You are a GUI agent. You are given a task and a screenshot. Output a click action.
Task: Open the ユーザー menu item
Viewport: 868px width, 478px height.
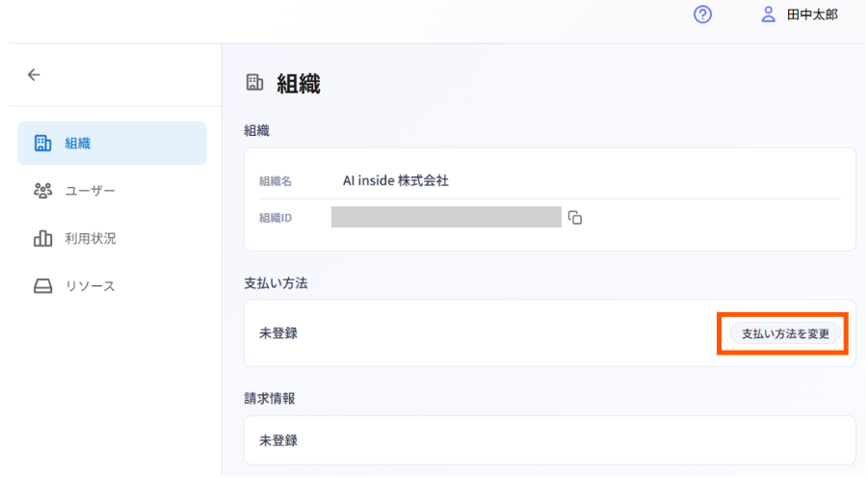click(90, 191)
